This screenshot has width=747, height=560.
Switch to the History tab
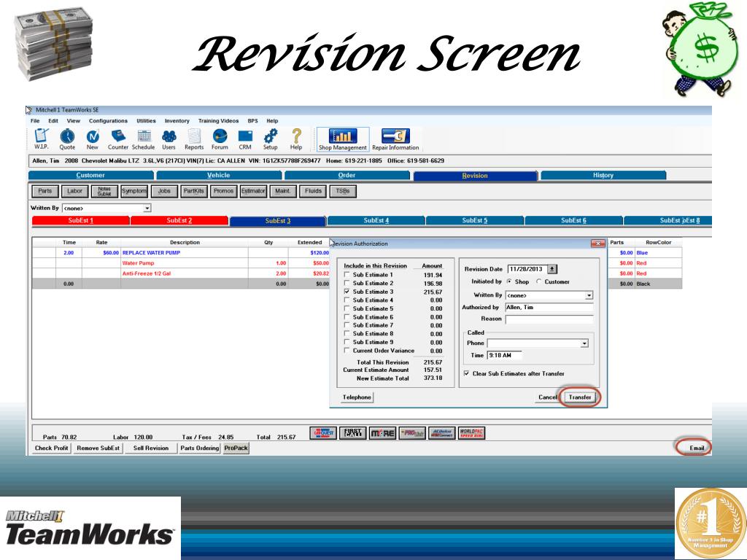coord(603,175)
